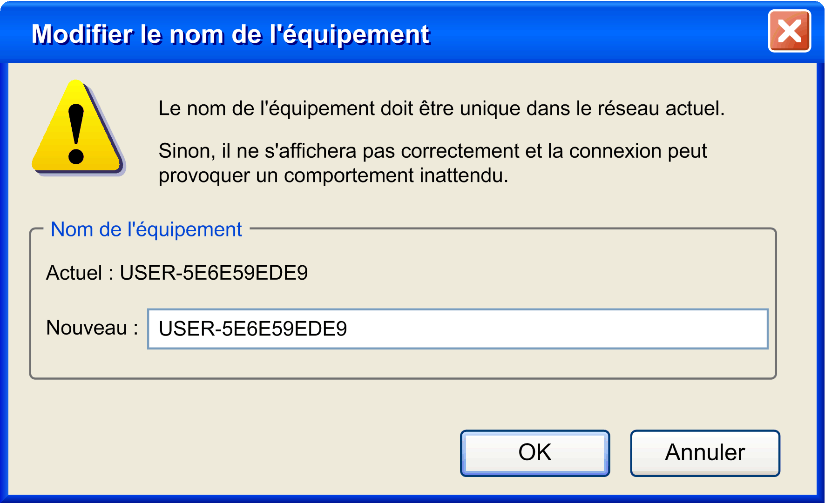Click the word "réseau" in the first message

click(628, 108)
